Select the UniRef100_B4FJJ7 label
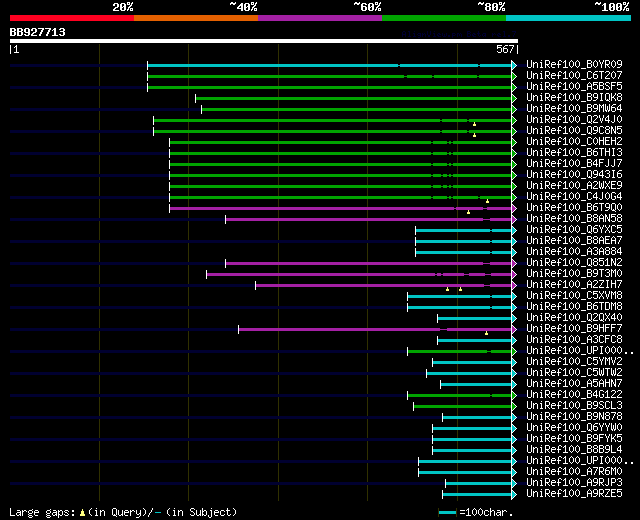The height and width of the screenshot is (520, 640). [x=574, y=164]
